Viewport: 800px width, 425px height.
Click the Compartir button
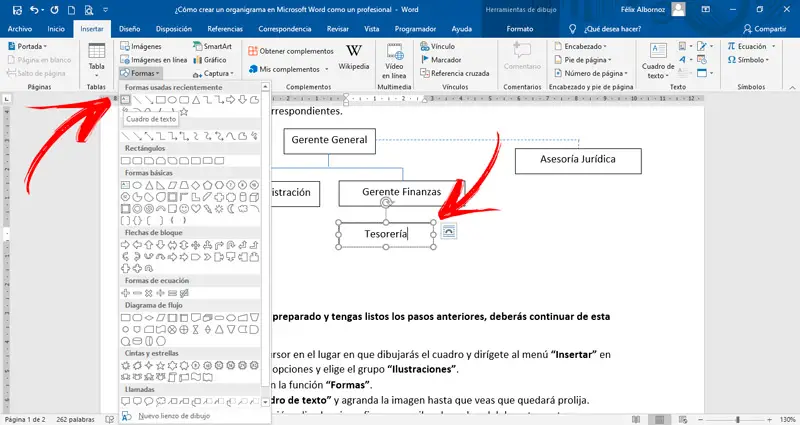pos(765,29)
